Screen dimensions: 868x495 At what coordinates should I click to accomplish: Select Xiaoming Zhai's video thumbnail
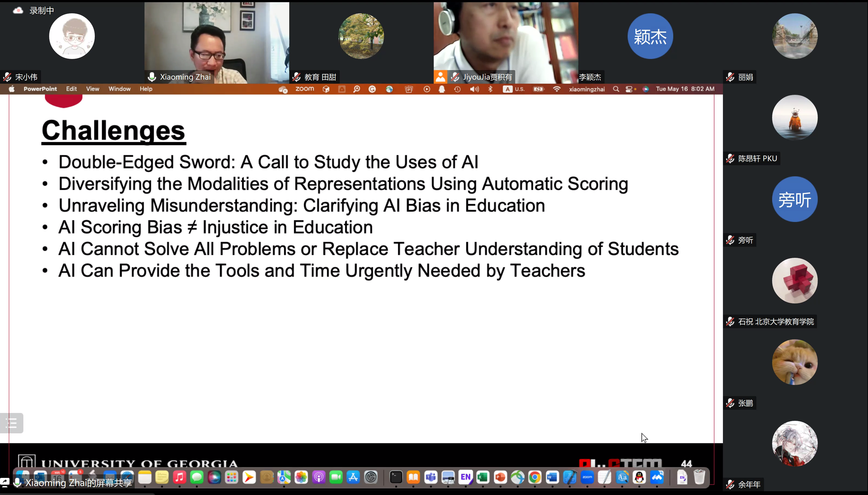[216, 42]
